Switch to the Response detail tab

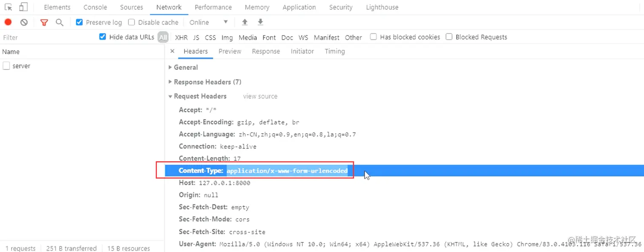click(x=266, y=51)
